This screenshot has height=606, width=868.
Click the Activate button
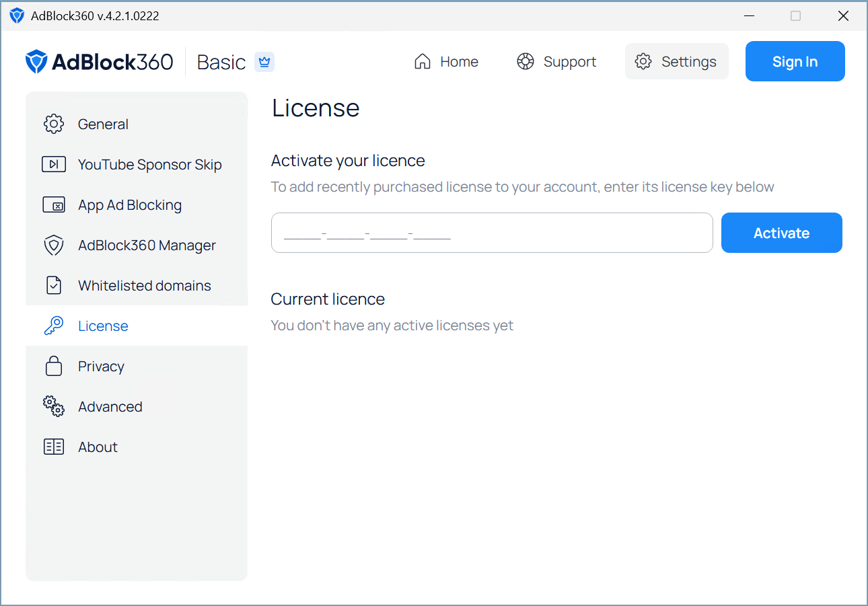click(x=782, y=233)
